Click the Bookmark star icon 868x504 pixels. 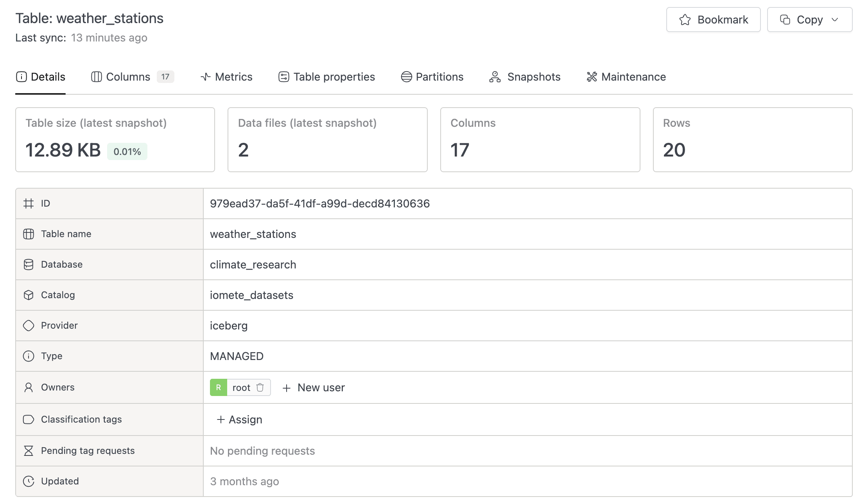click(x=685, y=20)
